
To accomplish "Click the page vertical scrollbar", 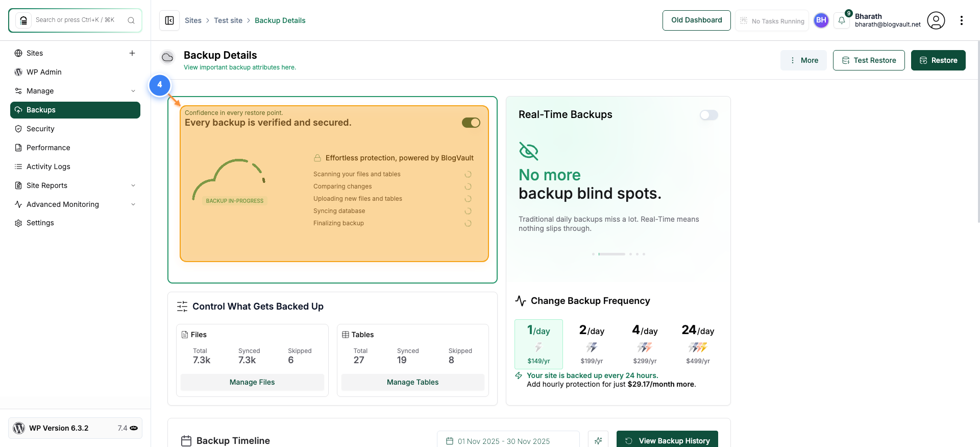I will pos(978,132).
